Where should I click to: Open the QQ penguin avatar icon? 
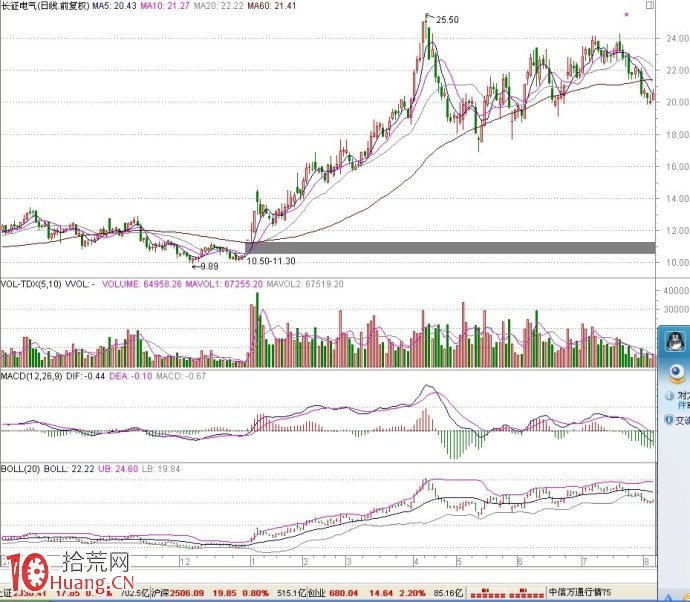(x=675, y=341)
